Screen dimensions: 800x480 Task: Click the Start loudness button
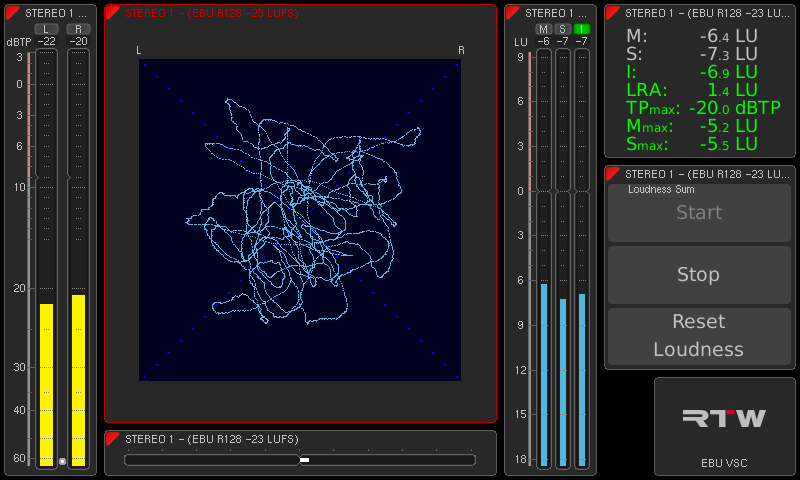pos(699,213)
